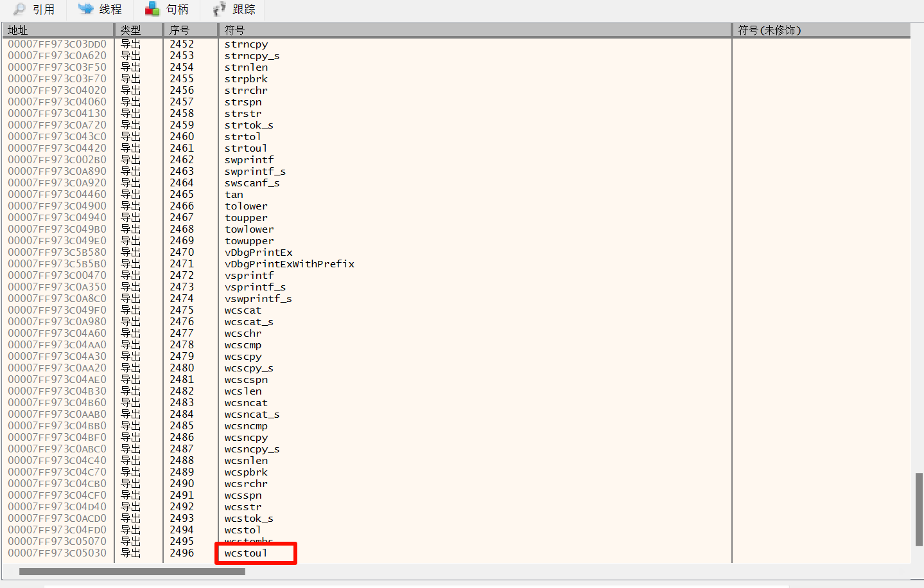Sort by the 地址 column header
The image size is (924, 588).
[58, 30]
